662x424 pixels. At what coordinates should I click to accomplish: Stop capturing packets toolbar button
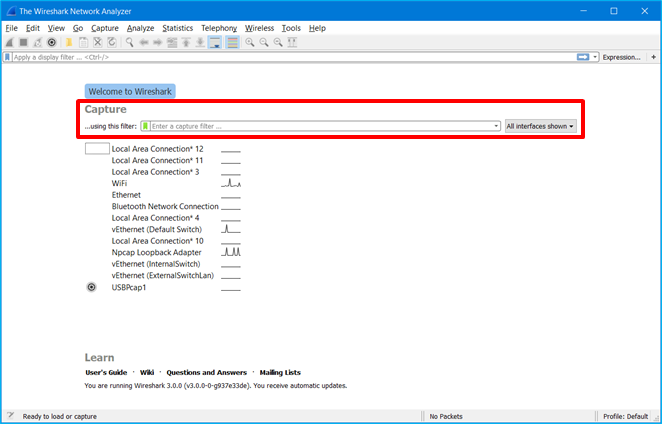click(24, 42)
